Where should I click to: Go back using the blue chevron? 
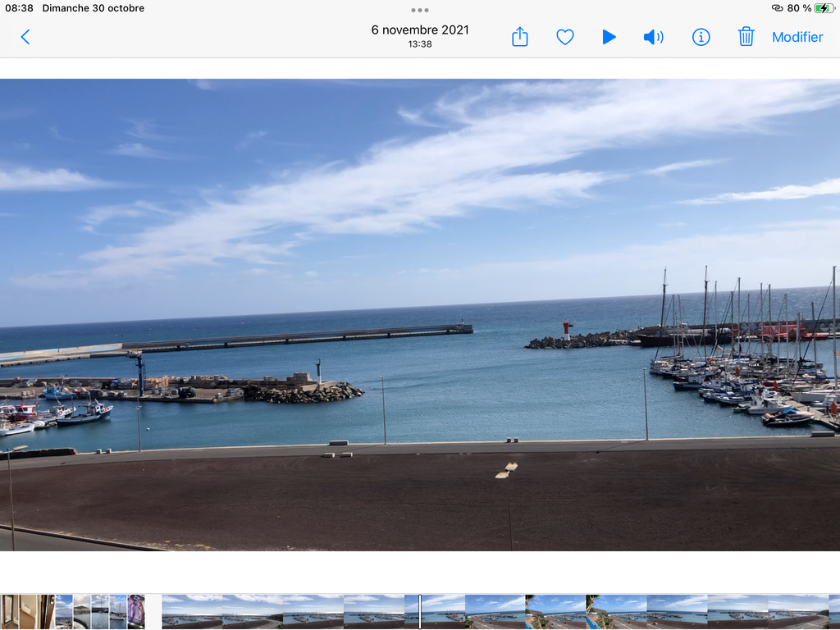[25, 37]
